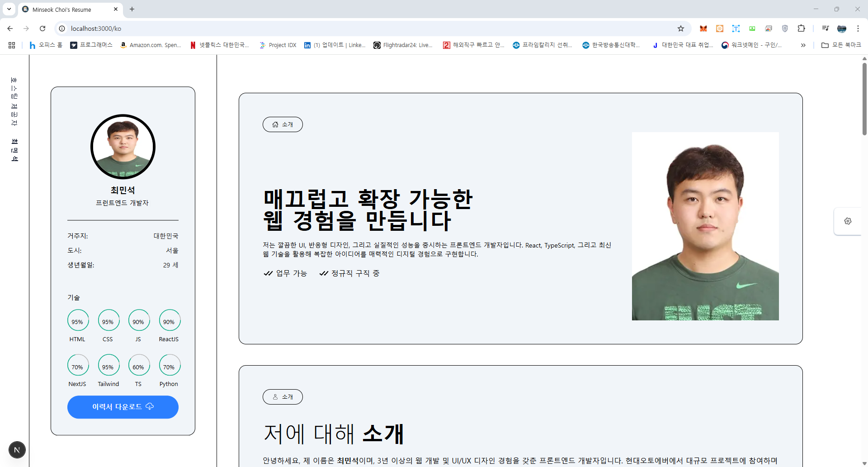
Task: Click the 매끄럽고 확장 가능한 headline
Action: (x=368, y=199)
